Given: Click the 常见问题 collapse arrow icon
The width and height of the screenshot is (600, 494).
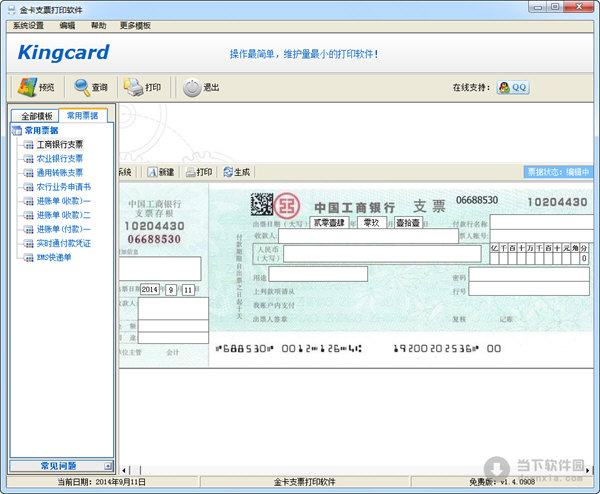Looking at the screenshot, I should (x=108, y=466).
